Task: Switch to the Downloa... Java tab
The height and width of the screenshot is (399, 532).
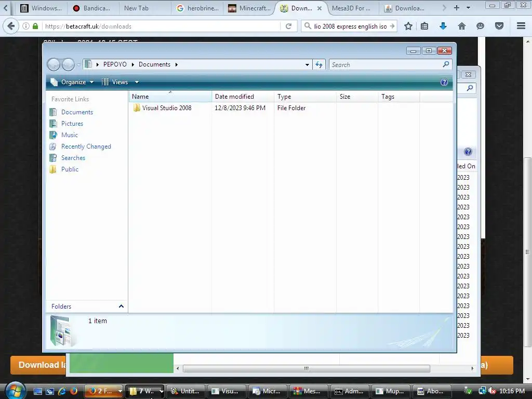Action: [405, 8]
